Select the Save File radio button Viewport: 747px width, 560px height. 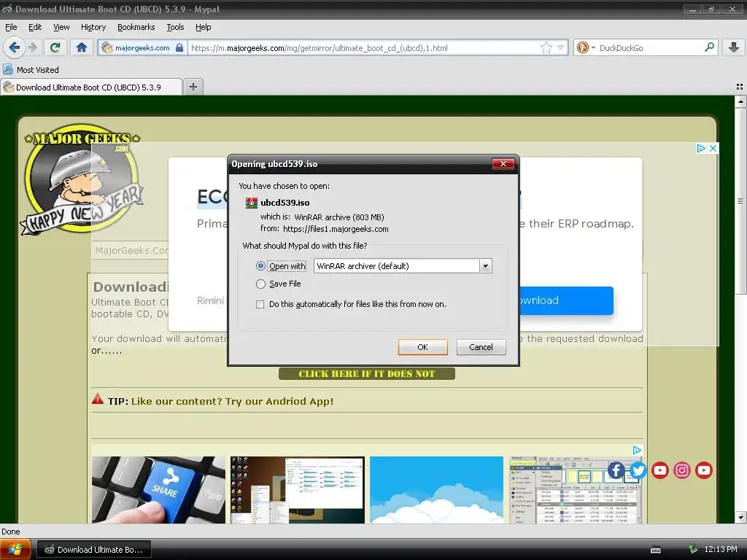(260, 284)
